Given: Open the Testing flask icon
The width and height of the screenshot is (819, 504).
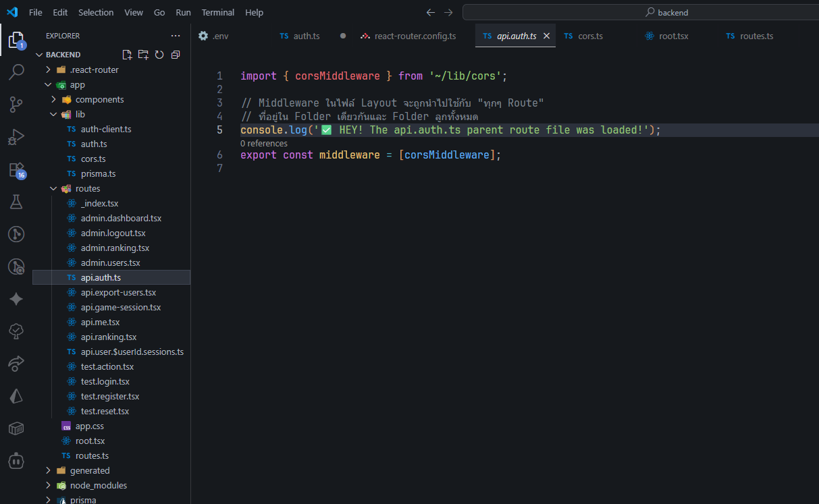Looking at the screenshot, I should click(x=16, y=201).
